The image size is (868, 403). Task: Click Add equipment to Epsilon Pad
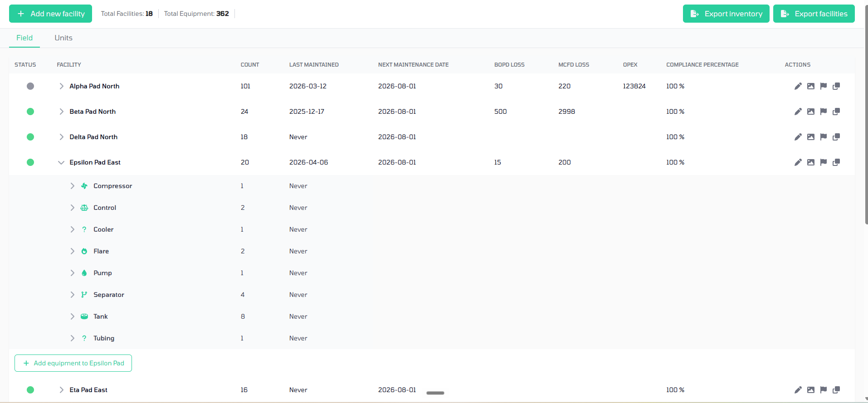73,363
